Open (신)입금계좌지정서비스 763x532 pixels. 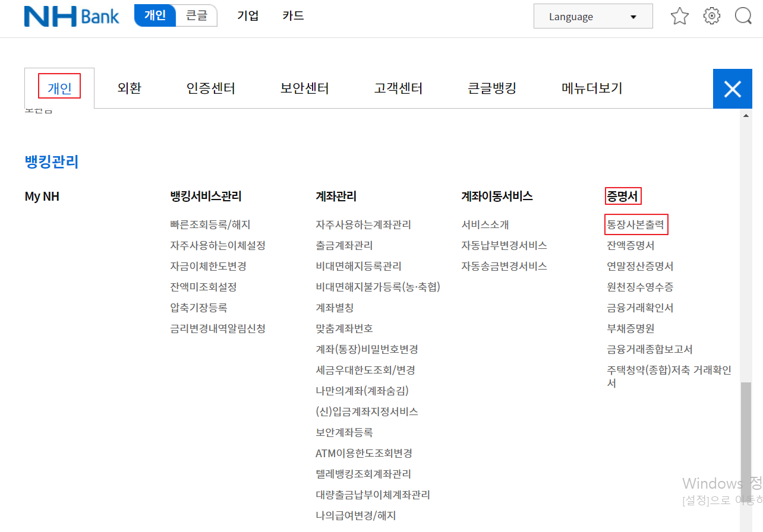[x=367, y=411]
